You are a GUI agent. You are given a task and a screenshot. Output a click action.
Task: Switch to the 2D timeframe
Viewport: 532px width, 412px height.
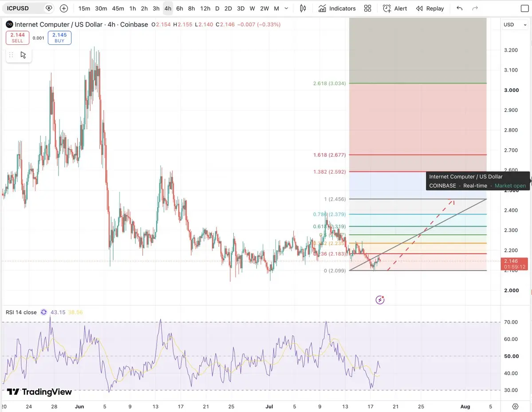[x=229, y=8]
